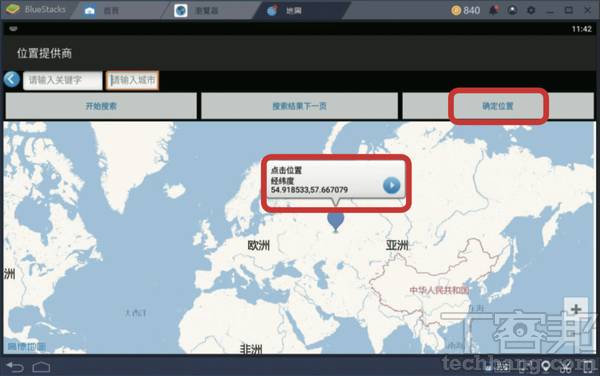Click the 确定位置 button

498,106
